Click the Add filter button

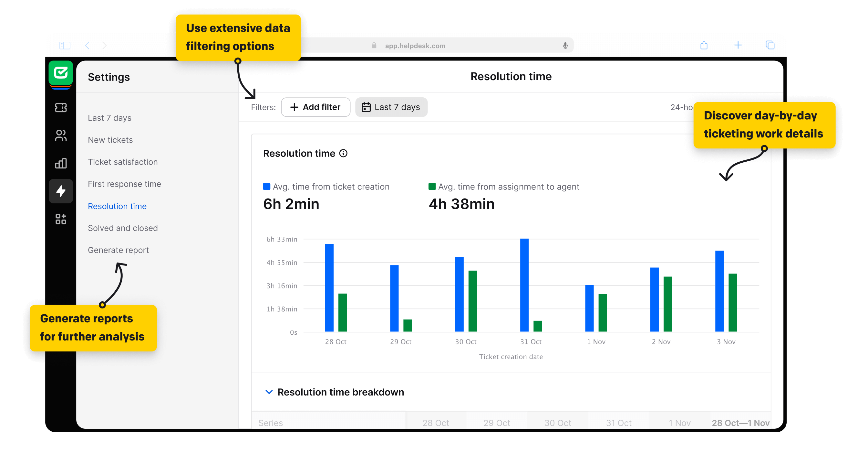tap(315, 107)
